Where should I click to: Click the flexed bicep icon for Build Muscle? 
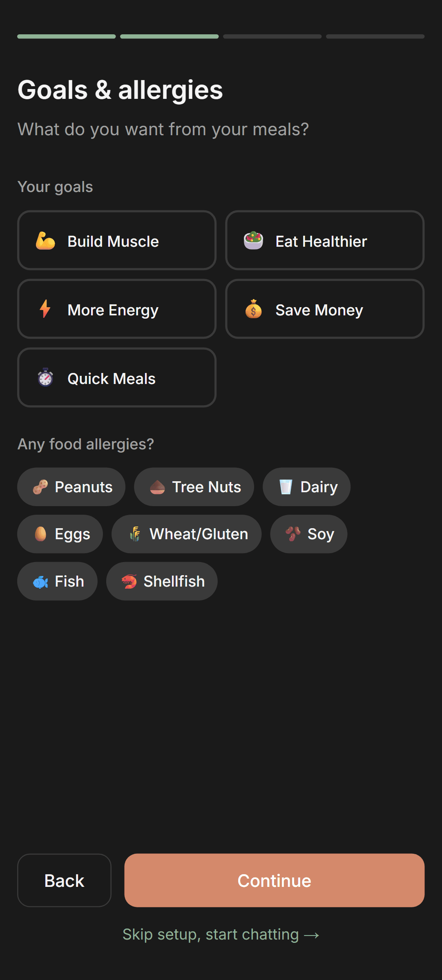click(45, 241)
